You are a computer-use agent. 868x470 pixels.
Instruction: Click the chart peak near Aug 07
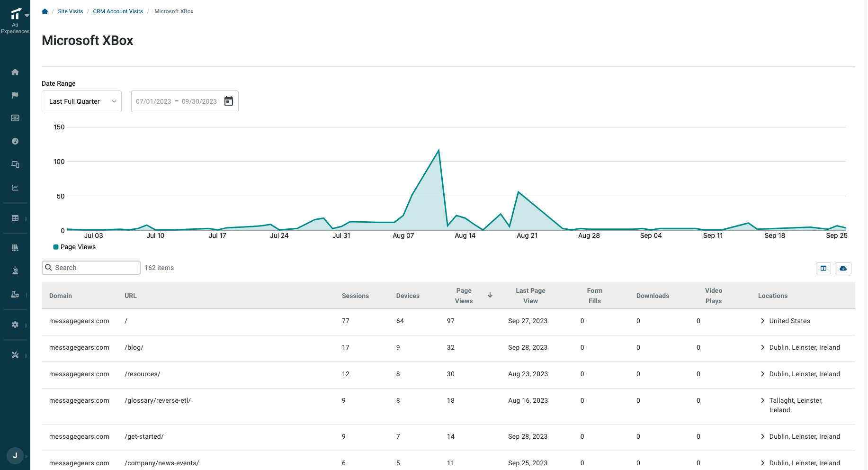(438, 150)
